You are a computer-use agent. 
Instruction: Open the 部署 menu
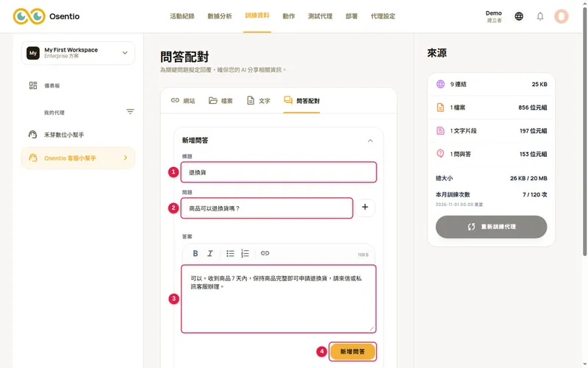click(352, 16)
